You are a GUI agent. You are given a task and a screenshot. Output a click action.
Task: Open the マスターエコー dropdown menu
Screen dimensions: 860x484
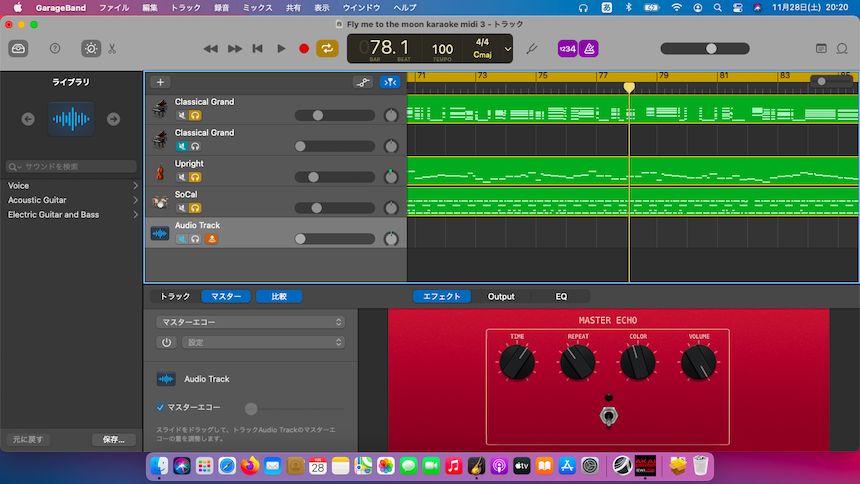[x=251, y=322]
